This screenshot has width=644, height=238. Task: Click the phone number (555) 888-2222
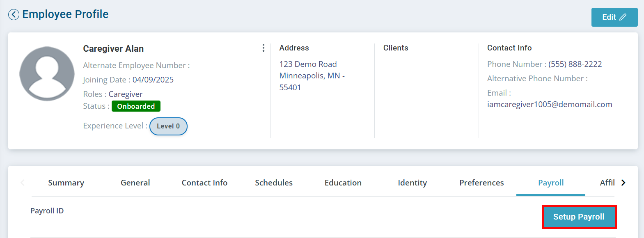[575, 64]
